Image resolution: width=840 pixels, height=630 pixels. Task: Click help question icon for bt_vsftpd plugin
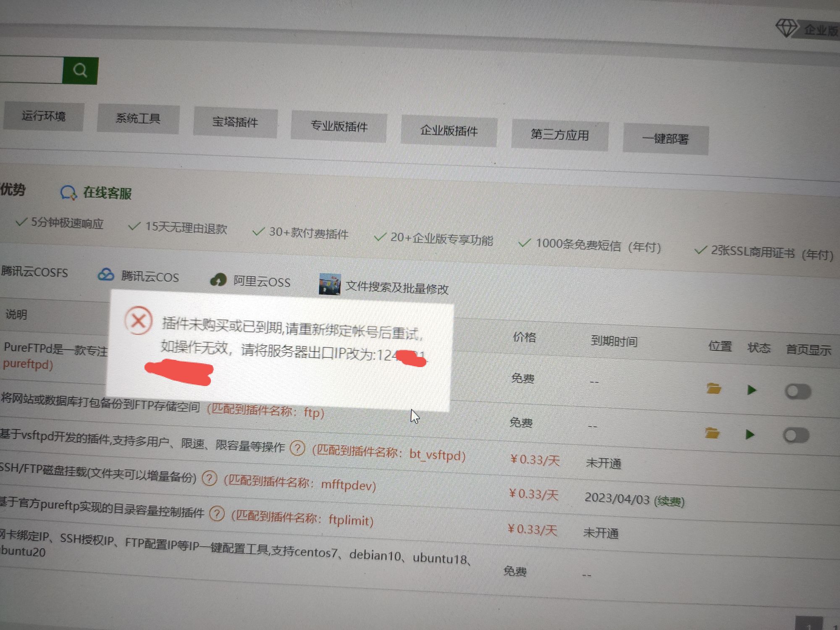click(x=297, y=449)
